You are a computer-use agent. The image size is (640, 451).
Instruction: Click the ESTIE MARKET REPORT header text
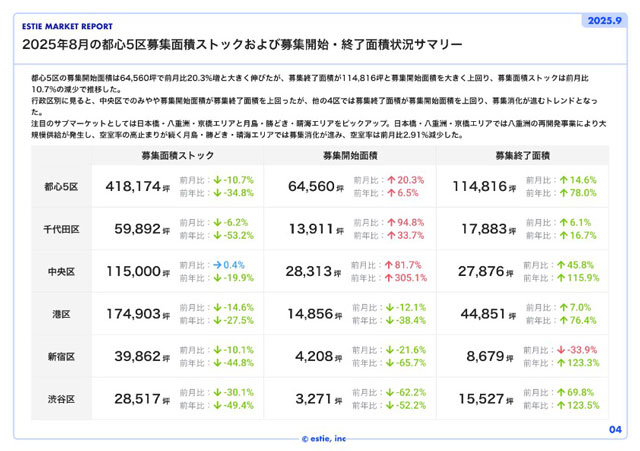(x=67, y=26)
